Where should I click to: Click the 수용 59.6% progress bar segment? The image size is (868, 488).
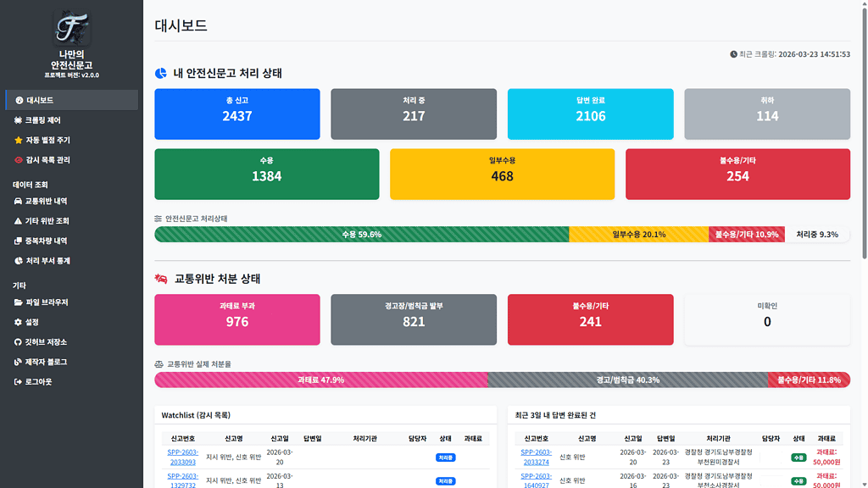[x=361, y=235]
